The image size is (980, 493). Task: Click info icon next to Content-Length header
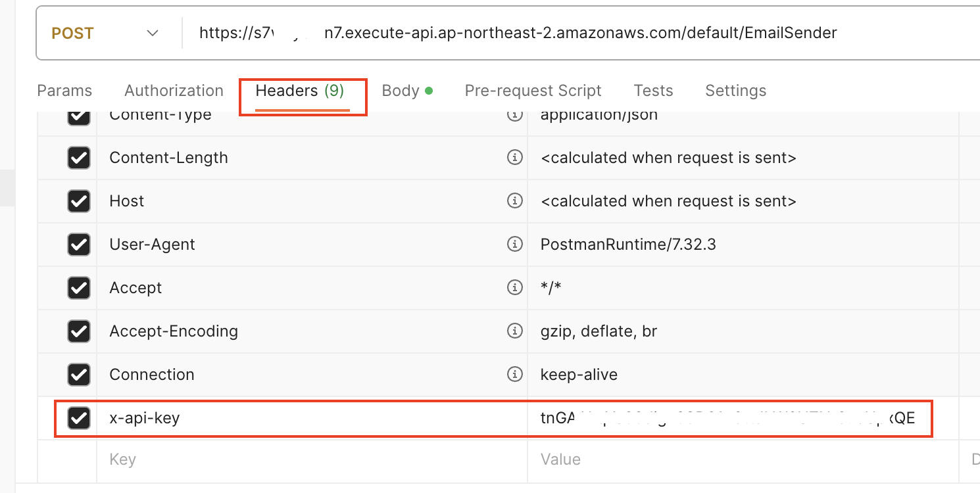pos(514,158)
